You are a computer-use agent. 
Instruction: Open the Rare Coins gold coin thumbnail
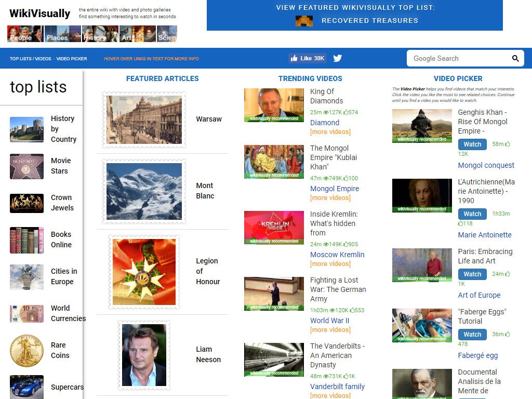27,351
